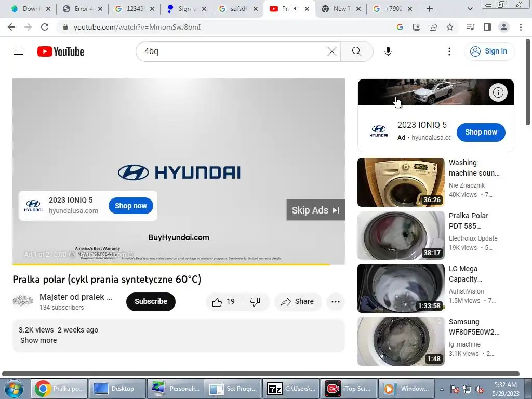Share this page from the address bar
This screenshot has width=532, height=399.
point(433,27)
